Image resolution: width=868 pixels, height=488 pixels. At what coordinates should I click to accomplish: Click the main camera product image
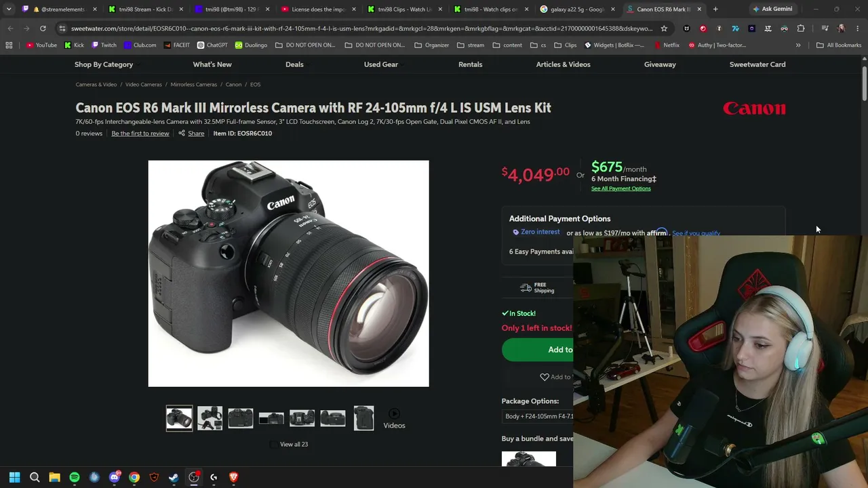tap(288, 274)
